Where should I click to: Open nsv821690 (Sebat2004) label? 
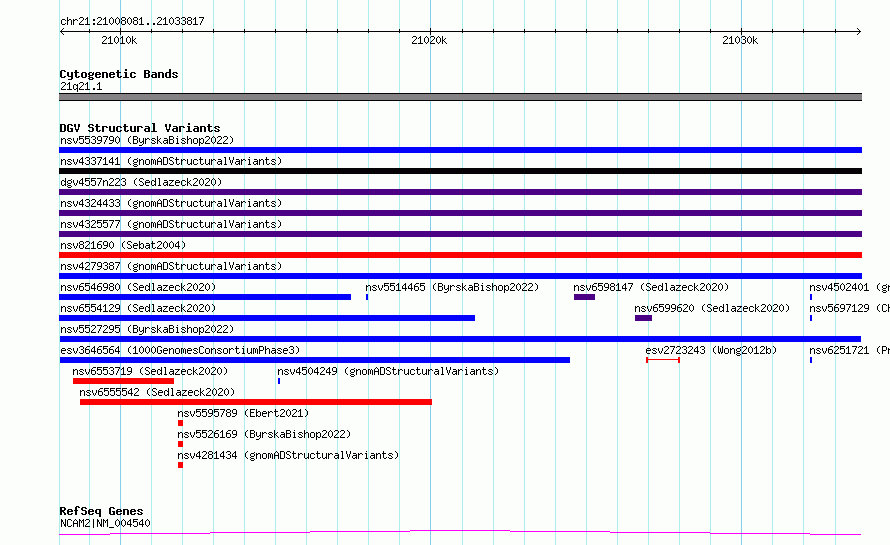pos(123,245)
